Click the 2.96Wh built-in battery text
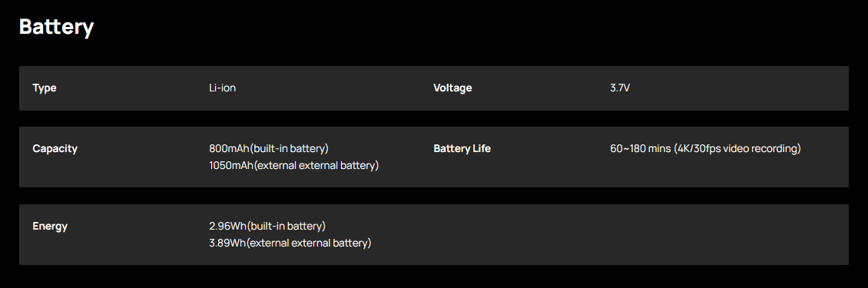Image resolution: width=868 pixels, height=288 pixels. click(267, 227)
